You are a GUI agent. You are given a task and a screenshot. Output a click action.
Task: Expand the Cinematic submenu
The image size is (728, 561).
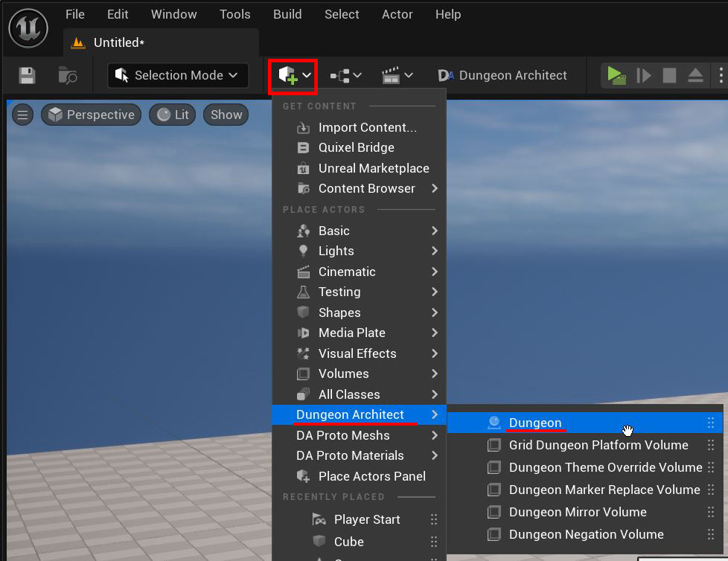(359, 272)
